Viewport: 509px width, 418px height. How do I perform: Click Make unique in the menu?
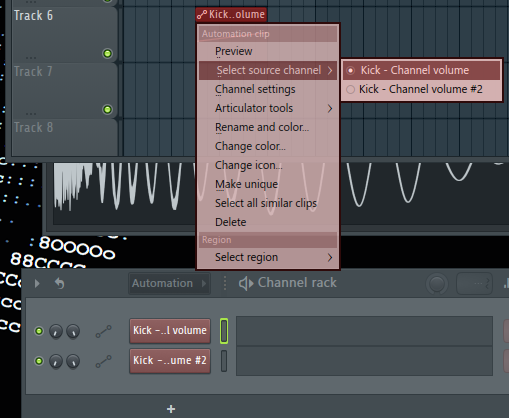[x=268, y=184]
